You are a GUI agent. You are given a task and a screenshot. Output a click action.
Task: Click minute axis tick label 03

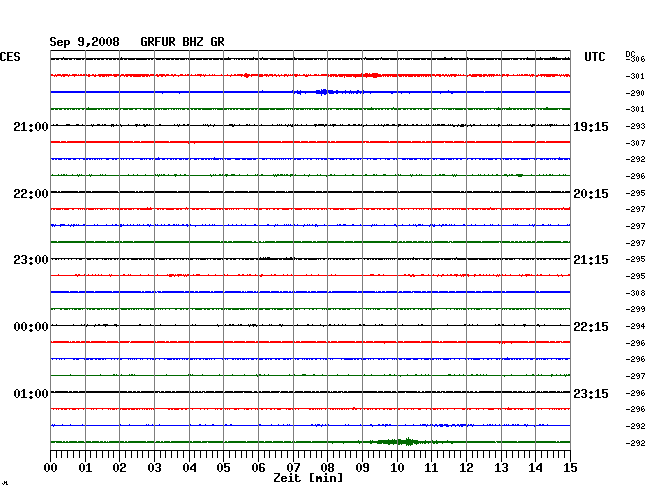coord(154,468)
